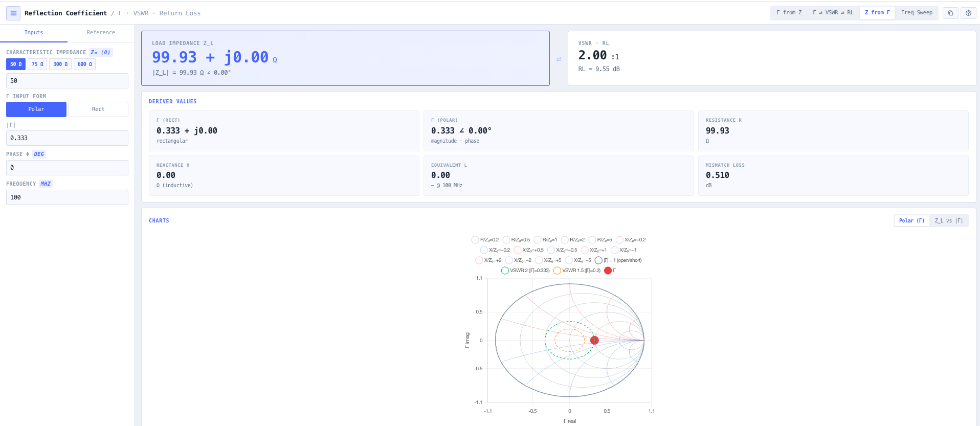Click the Mismatch Loss value card

[833, 175]
